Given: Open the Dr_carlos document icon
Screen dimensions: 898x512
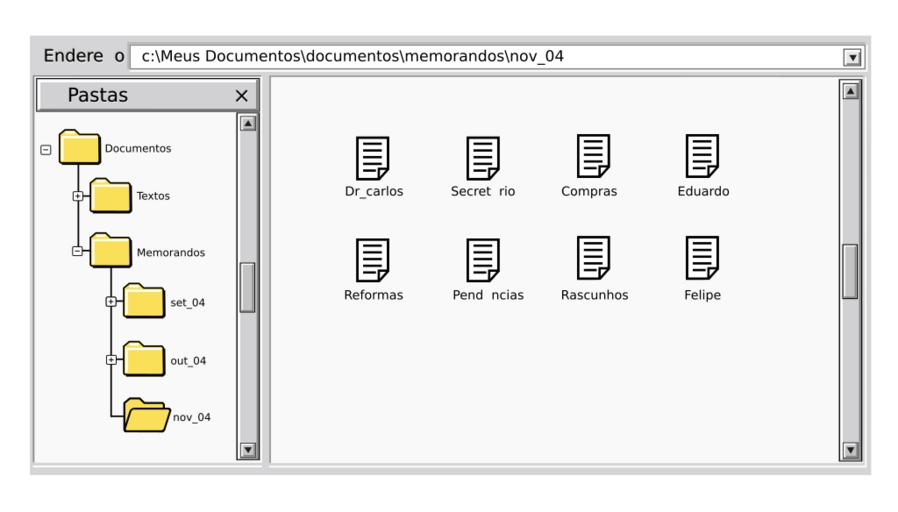Looking at the screenshot, I should 373,157.
